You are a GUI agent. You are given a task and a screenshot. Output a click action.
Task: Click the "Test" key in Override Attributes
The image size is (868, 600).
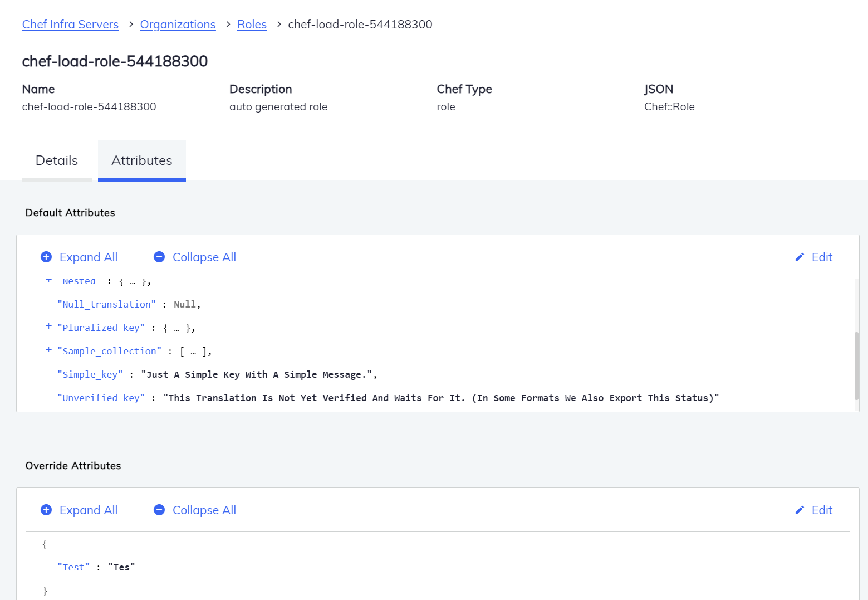coord(73,567)
